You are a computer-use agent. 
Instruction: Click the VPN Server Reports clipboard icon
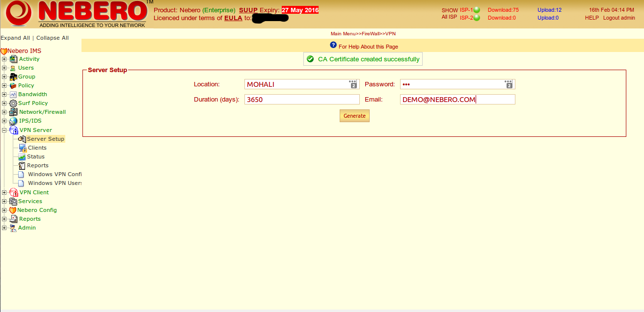coord(22,166)
